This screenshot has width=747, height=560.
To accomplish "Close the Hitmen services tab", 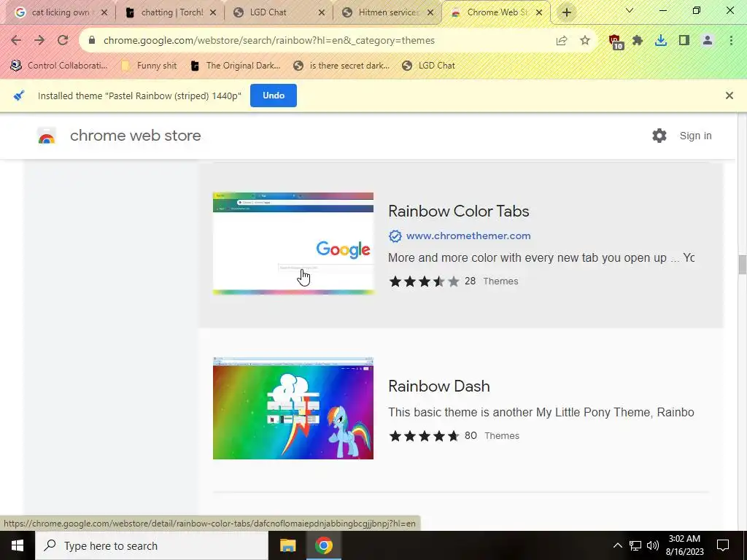I will (x=430, y=12).
